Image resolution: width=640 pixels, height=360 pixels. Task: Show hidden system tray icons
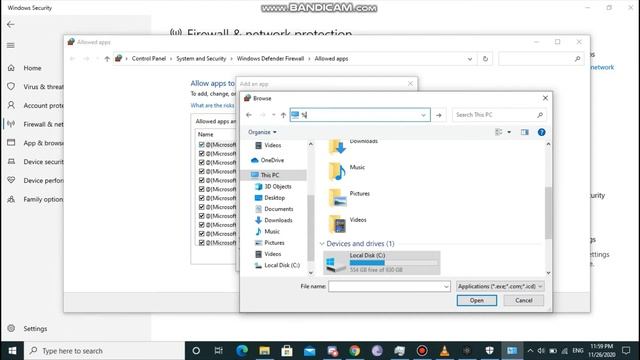click(530, 351)
